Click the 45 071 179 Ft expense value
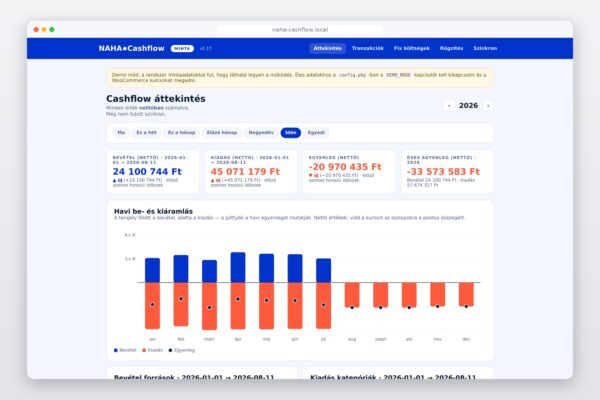Image resolution: width=600 pixels, height=400 pixels. pyautogui.click(x=245, y=171)
